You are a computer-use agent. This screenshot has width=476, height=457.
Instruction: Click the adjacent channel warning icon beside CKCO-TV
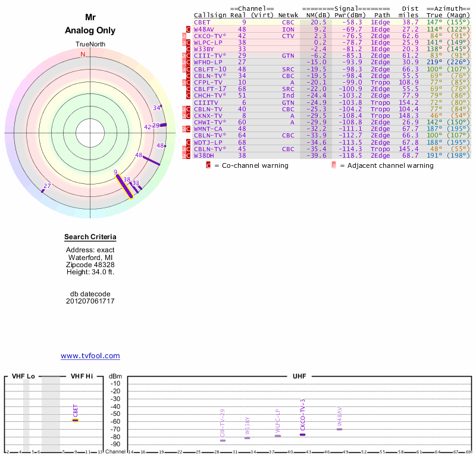(x=184, y=36)
